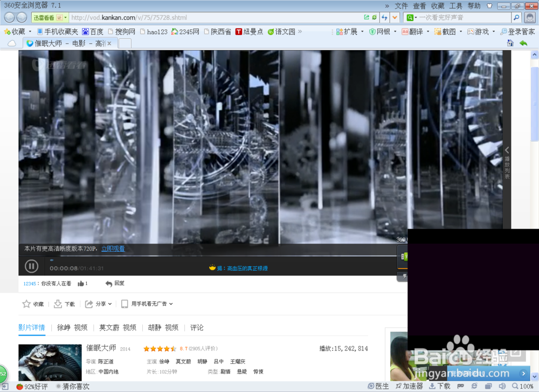
Task: Click the 100% zoom control
Action: [522, 386]
